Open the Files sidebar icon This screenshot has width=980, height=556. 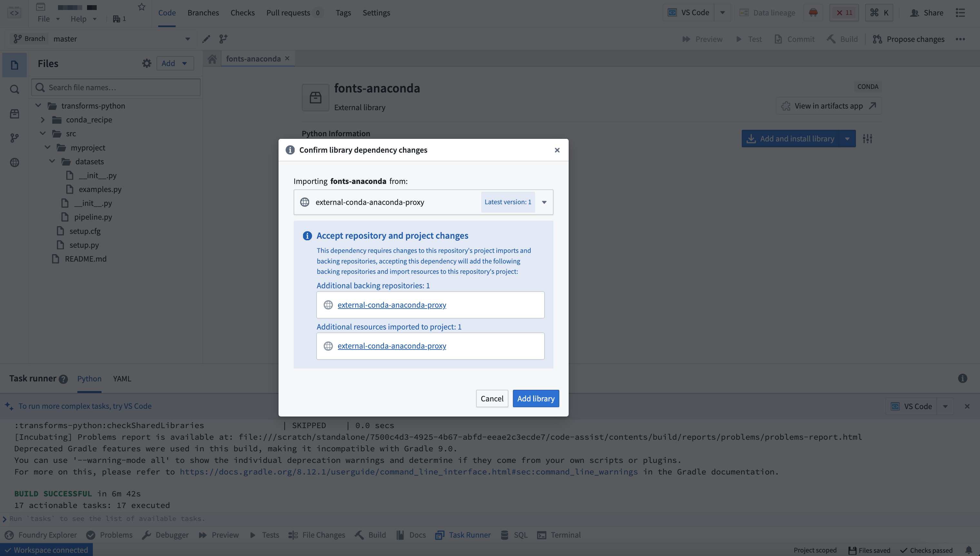(15, 65)
